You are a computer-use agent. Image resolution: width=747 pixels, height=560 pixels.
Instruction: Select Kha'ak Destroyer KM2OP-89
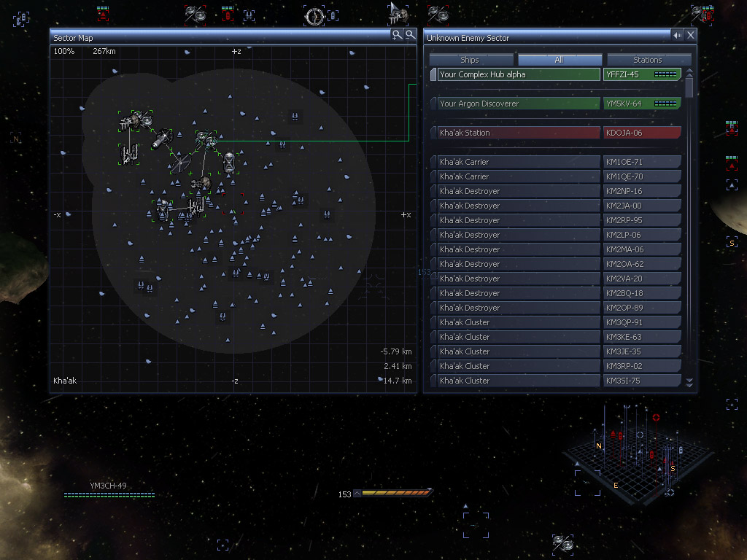point(555,308)
